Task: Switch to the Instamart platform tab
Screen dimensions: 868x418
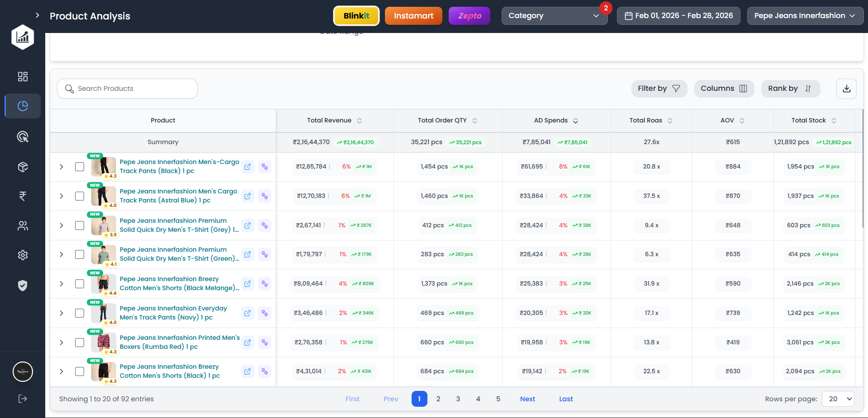Action: [413, 16]
